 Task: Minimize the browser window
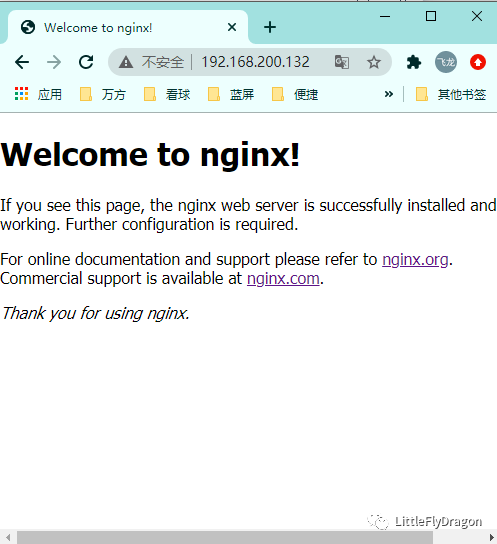[x=385, y=16]
